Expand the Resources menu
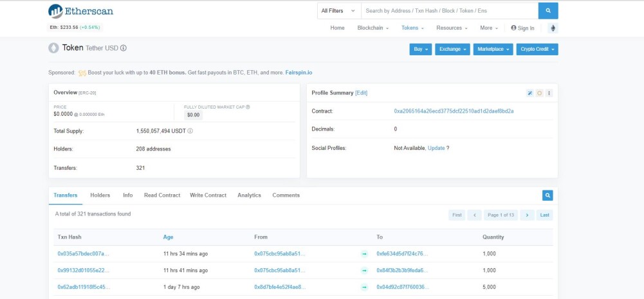The image size is (644, 299). tap(452, 28)
